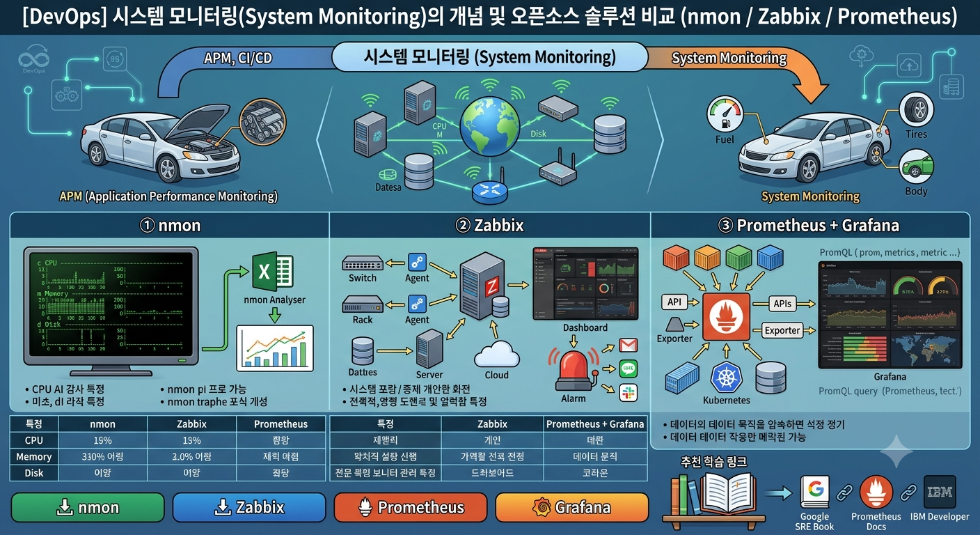Open the Prometheus Docs icon

pos(876,493)
